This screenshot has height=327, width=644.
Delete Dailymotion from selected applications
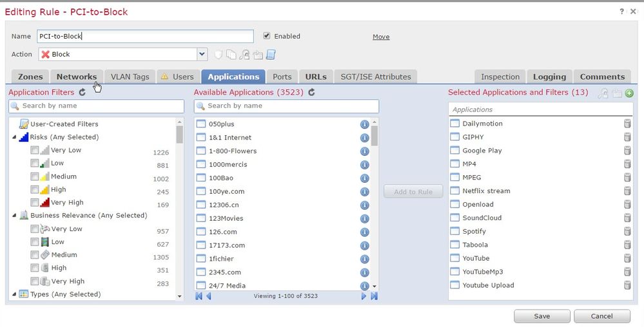(x=627, y=124)
